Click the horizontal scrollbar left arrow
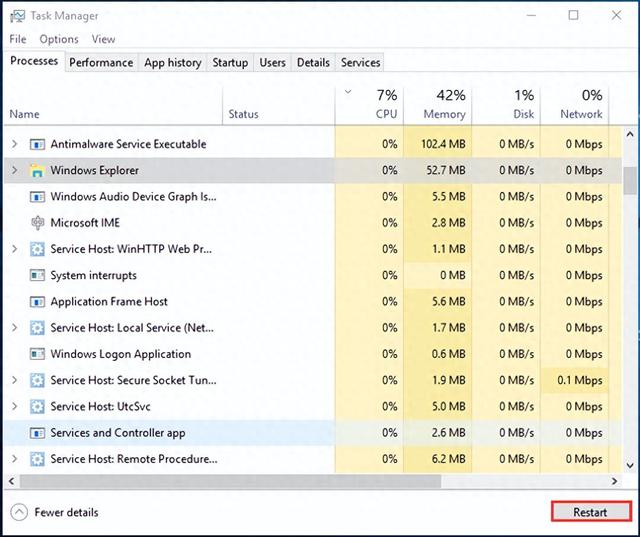The image size is (640, 537). [x=11, y=482]
